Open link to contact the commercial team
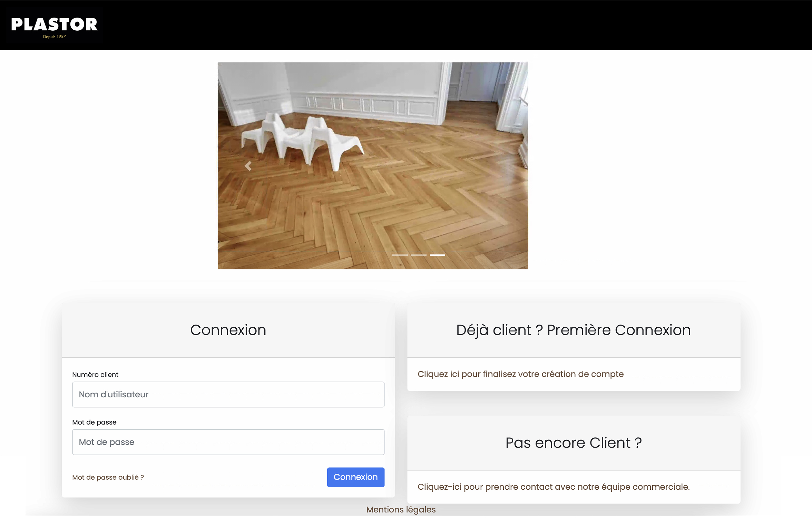Screen dimensions: 812x518 [x=554, y=487]
